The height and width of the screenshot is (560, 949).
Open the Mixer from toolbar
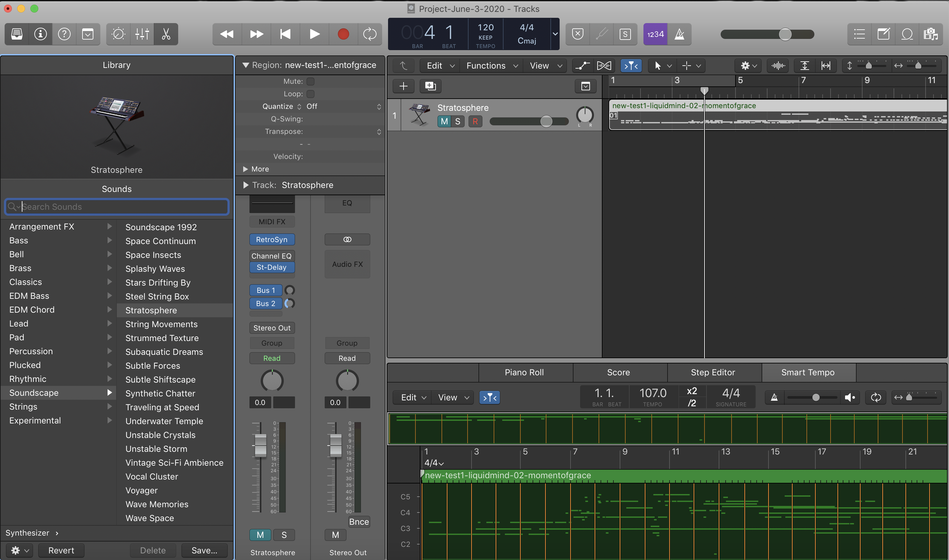coord(142,34)
